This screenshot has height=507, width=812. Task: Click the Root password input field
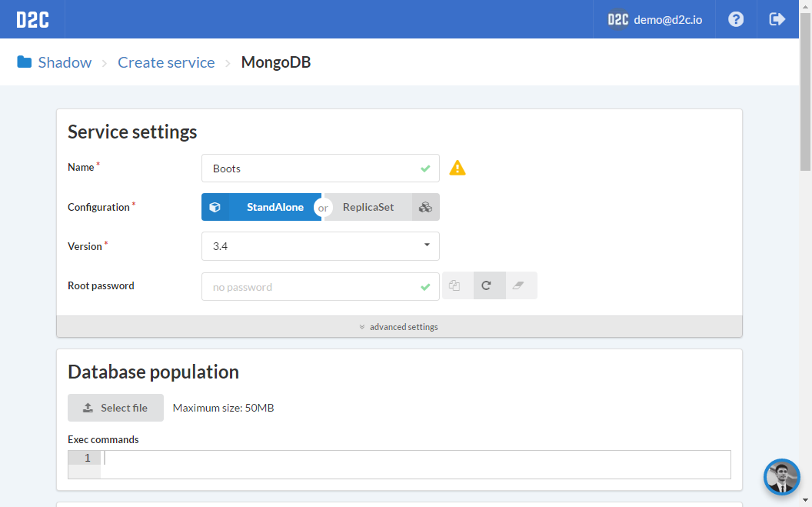click(321, 287)
